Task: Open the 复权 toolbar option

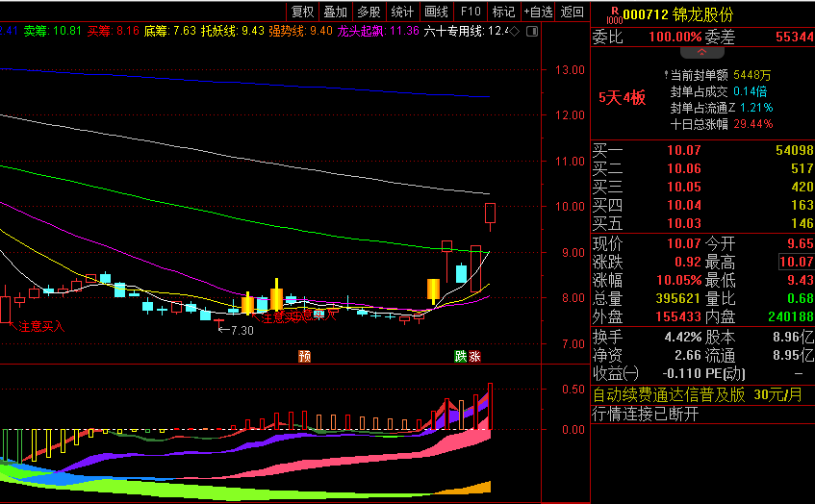Action: point(302,12)
